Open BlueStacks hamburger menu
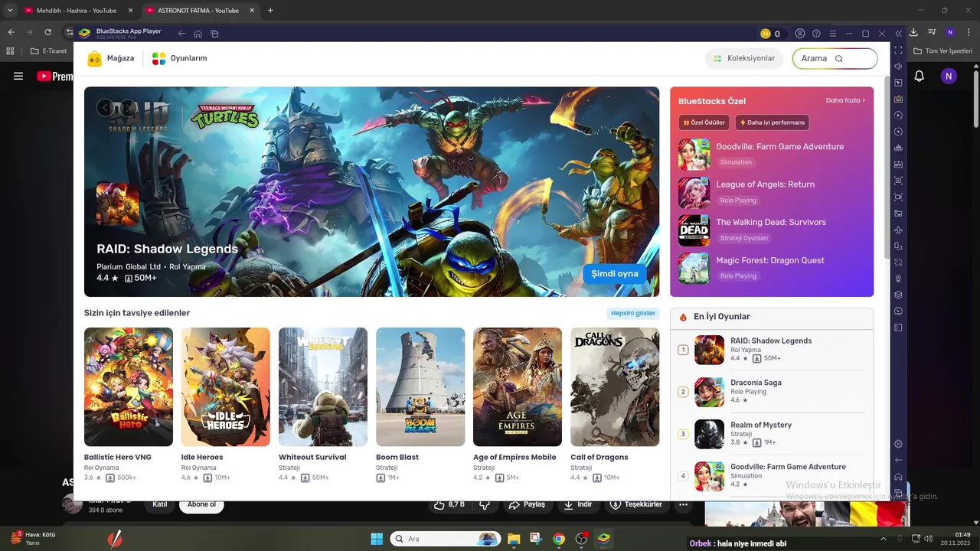Viewport: 980px width, 551px height. click(x=833, y=34)
